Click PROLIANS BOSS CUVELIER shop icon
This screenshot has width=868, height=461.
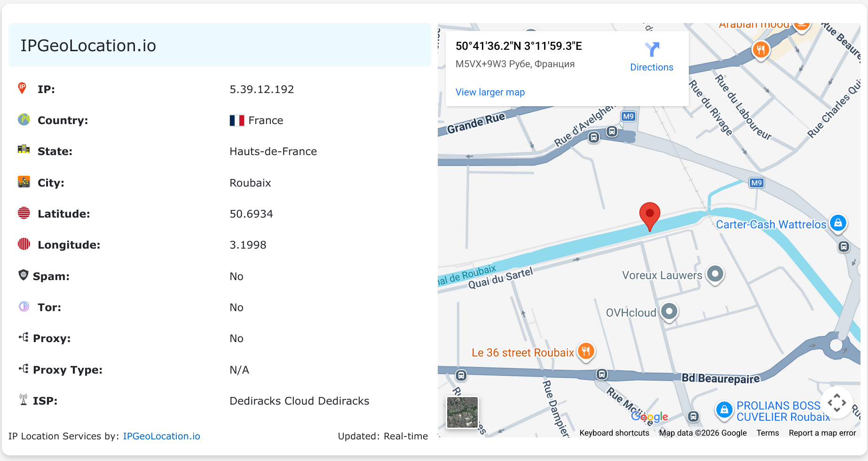724,410
